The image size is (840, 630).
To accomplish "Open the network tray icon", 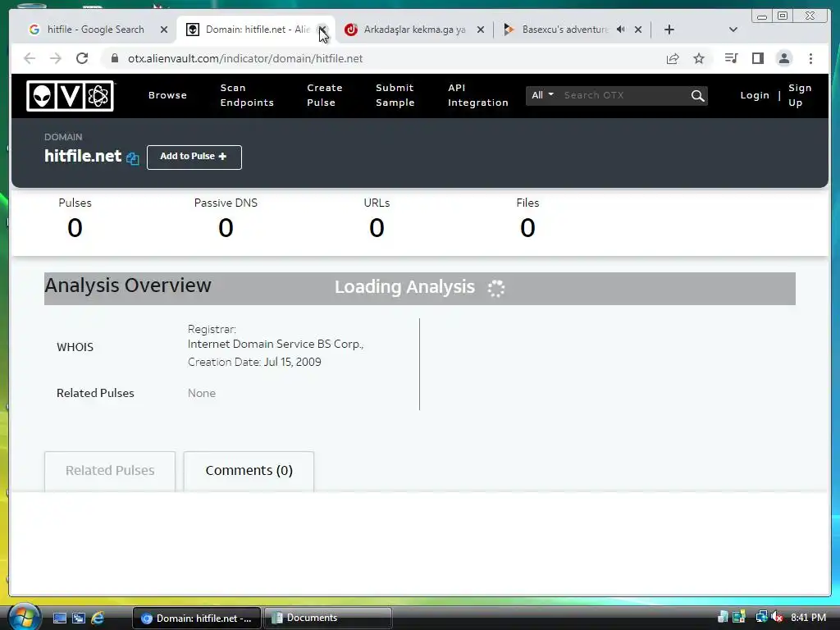I will (761, 617).
